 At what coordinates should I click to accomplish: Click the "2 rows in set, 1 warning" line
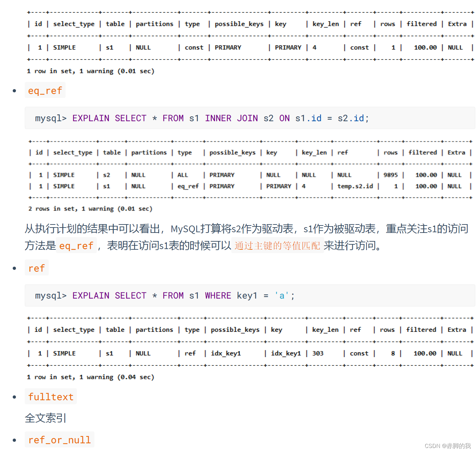(x=90, y=209)
